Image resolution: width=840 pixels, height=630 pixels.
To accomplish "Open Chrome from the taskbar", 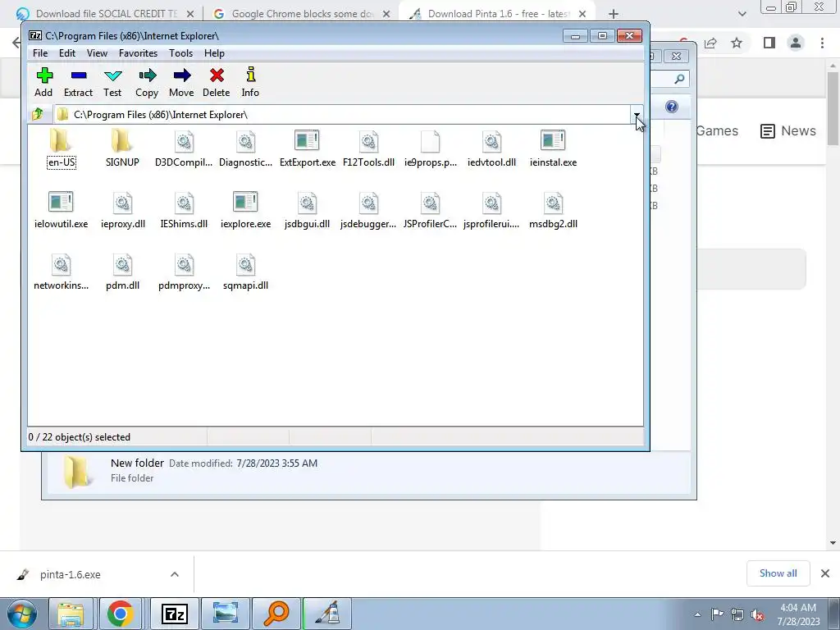I will pos(120,614).
